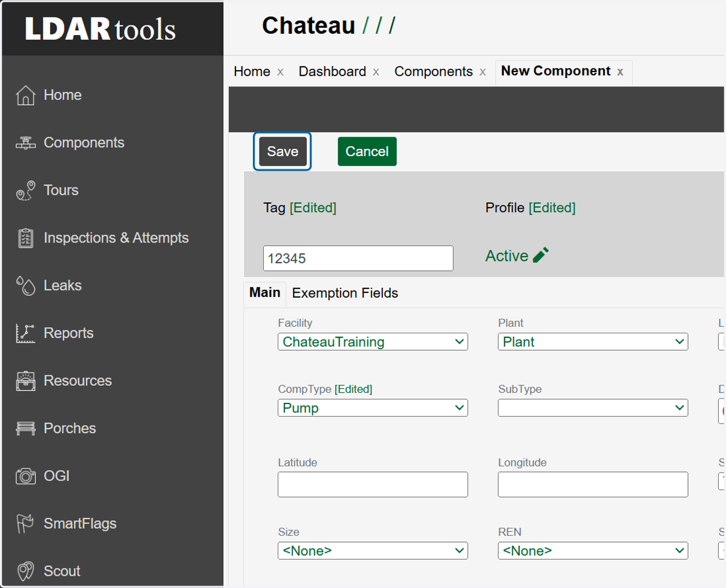Open Reports in the sidebar
The image size is (726, 588).
click(68, 333)
